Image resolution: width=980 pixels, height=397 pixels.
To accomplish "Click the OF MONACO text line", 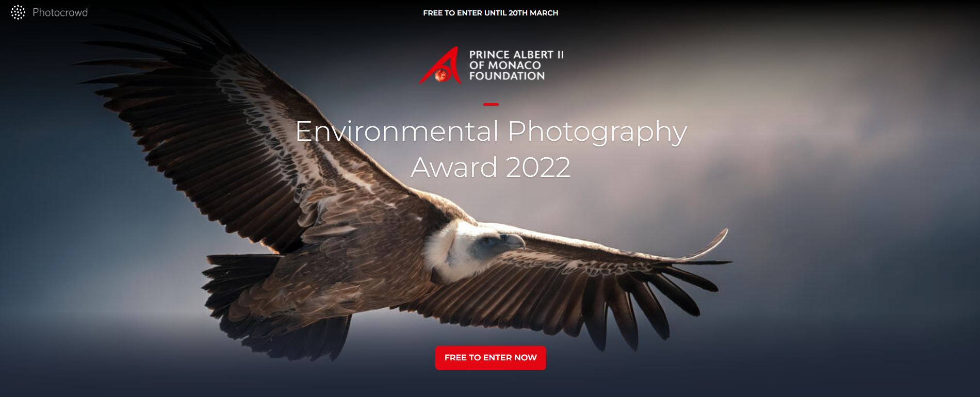I will tap(505, 65).
